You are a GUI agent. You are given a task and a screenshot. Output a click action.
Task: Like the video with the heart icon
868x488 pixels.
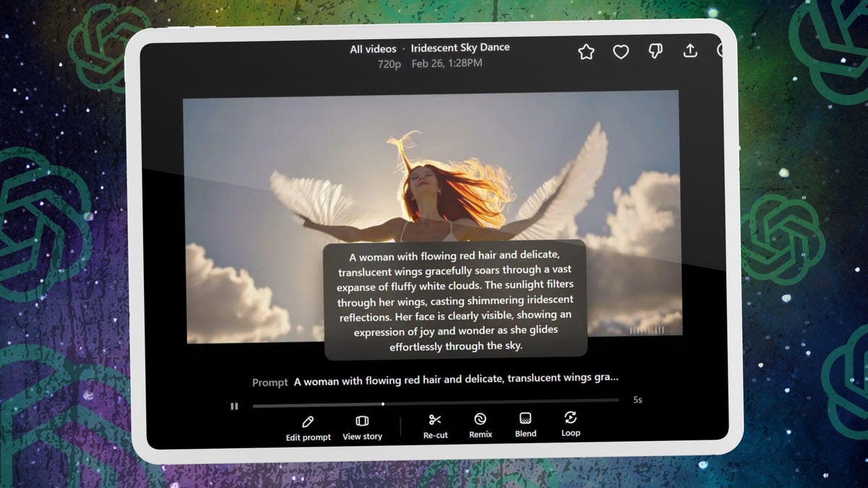coord(621,51)
